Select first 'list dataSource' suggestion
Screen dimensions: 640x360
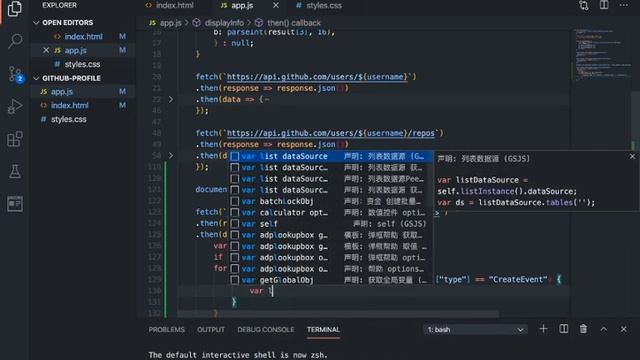[331, 156]
